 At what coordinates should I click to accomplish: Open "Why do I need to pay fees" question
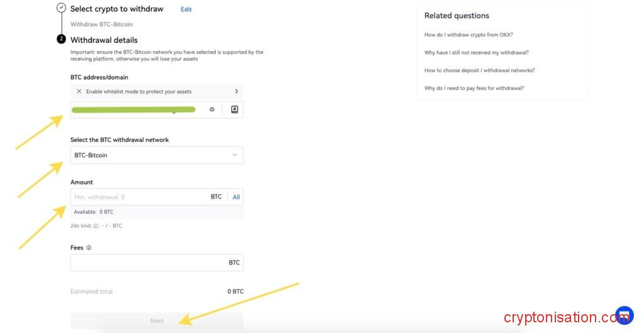pos(474,88)
